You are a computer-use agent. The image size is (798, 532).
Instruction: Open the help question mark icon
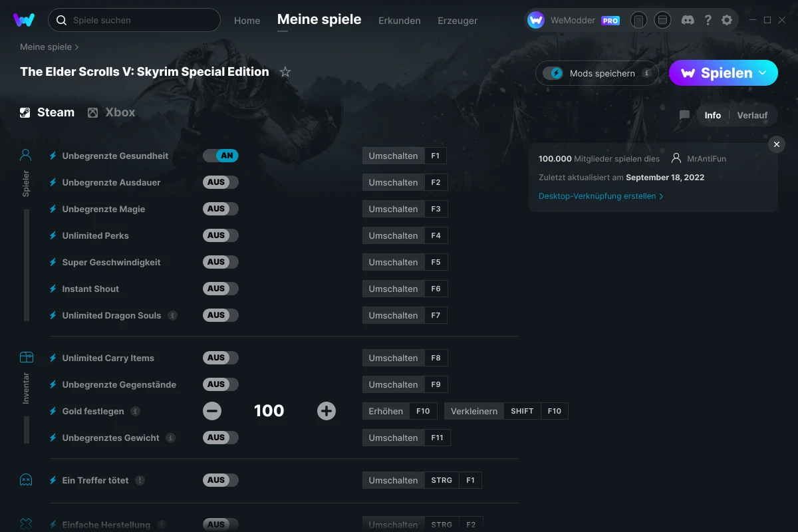(708, 20)
